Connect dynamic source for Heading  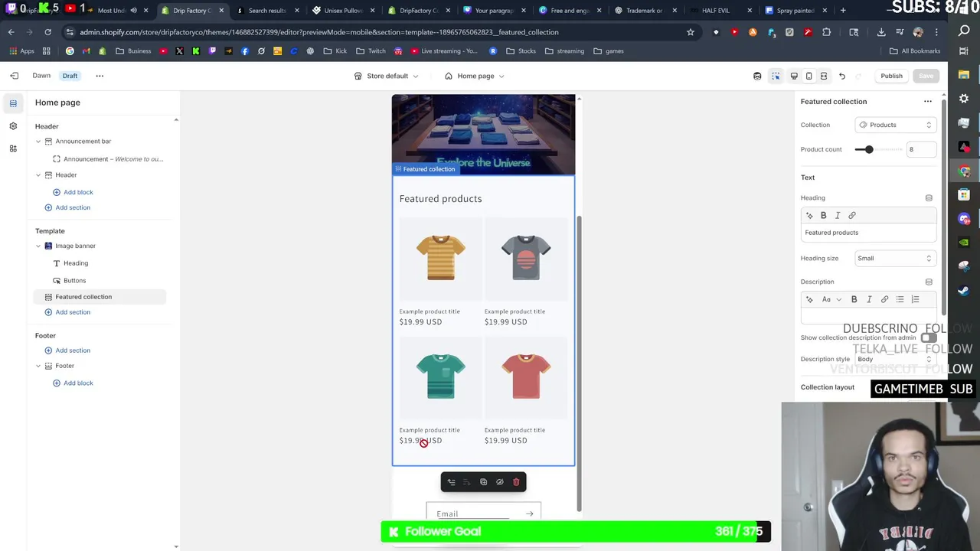(x=929, y=198)
